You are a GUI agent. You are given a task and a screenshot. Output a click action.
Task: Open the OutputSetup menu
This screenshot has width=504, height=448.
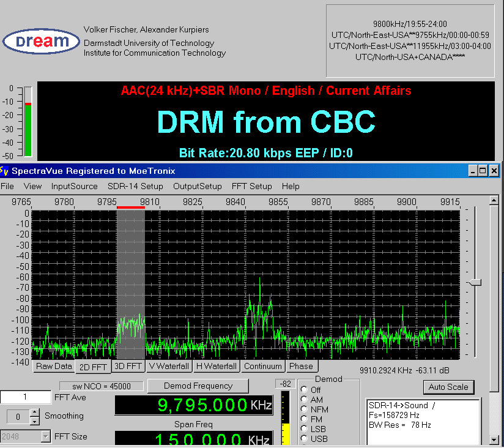coord(198,186)
